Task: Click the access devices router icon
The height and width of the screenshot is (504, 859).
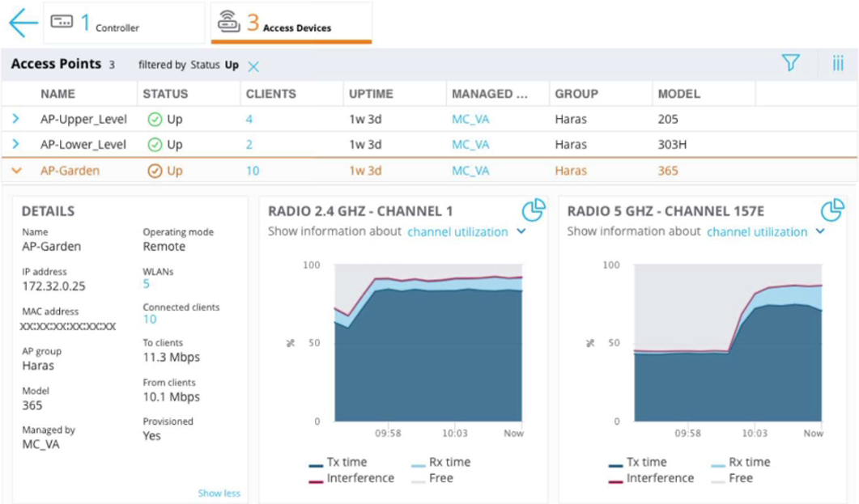Action: 228,21
